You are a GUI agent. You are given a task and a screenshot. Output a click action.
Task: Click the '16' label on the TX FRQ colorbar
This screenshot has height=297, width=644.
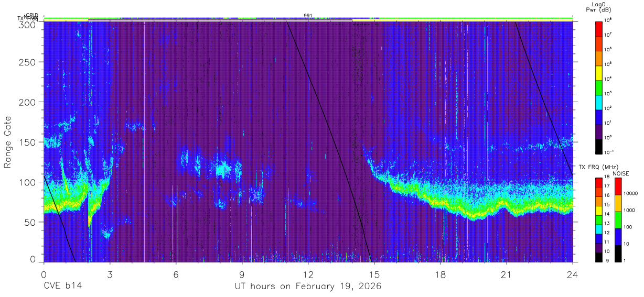coord(608,195)
